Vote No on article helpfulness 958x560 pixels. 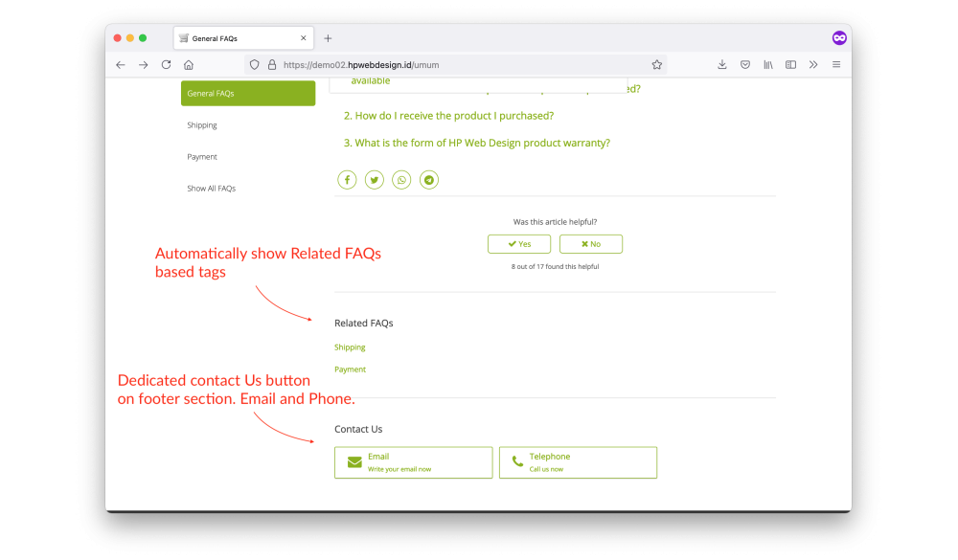click(x=591, y=244)
